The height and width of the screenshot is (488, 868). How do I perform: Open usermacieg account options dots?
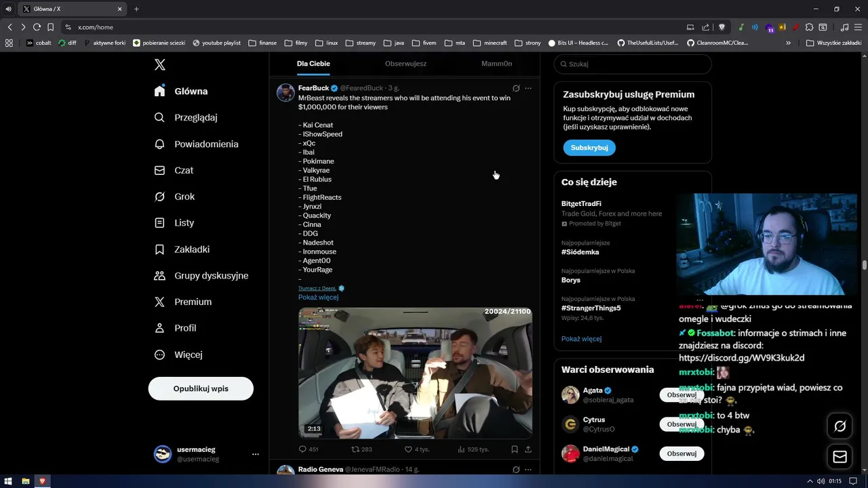coord(256,454)
